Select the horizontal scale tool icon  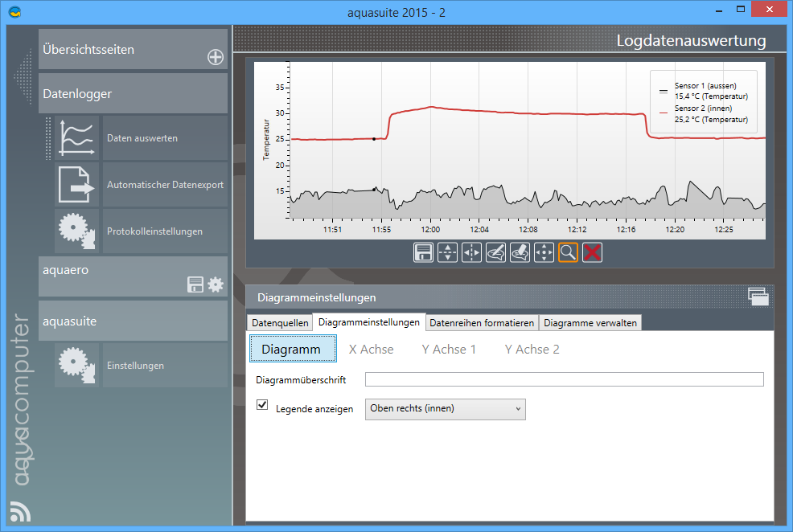472,252
